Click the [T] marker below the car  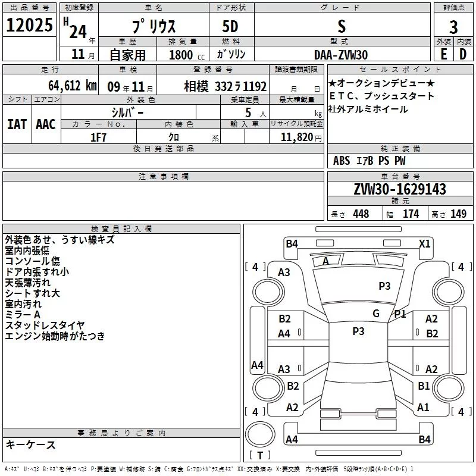[259, 456]
